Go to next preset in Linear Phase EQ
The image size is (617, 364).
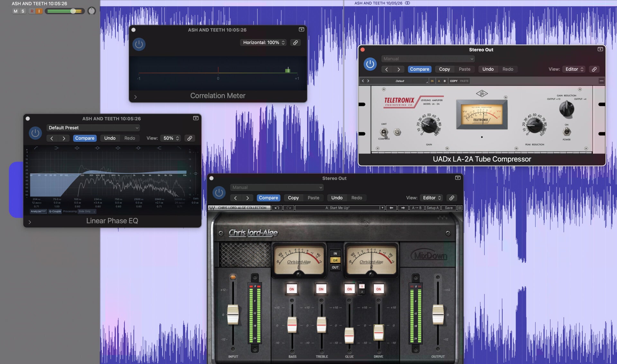[x=64, y=138]
